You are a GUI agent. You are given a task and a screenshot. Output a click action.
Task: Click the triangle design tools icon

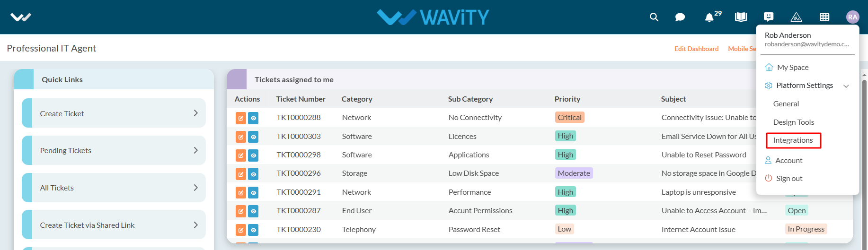click(797, 17)
